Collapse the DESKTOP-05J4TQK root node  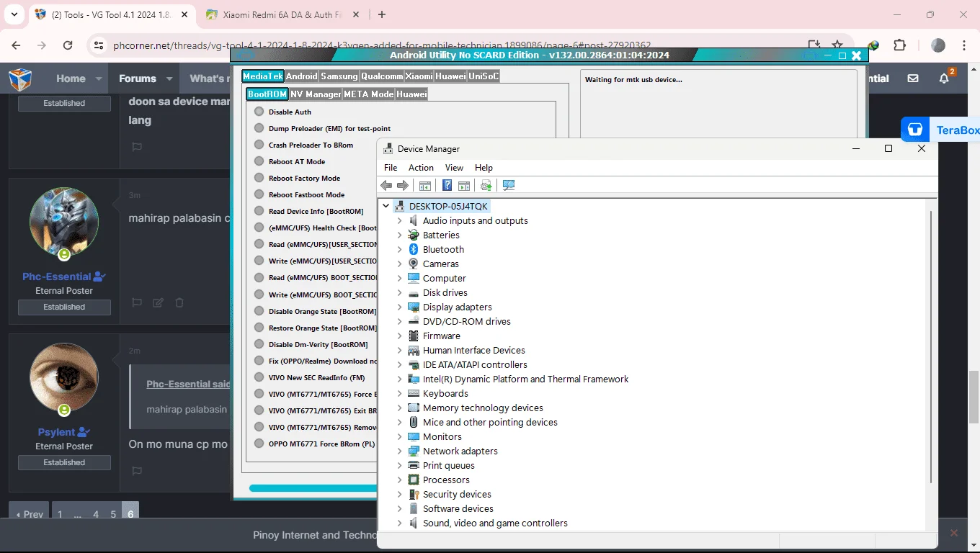click(x=386, y=206)
